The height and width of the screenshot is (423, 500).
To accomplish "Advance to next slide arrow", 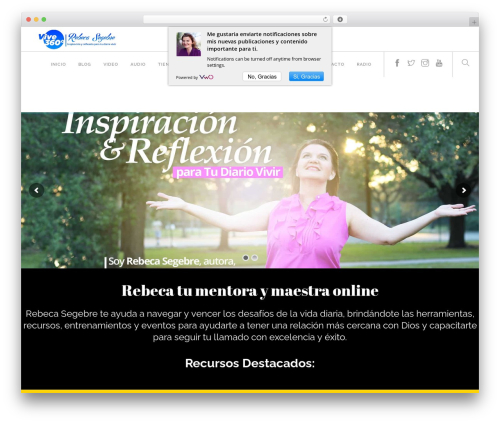I will point(463,190).
